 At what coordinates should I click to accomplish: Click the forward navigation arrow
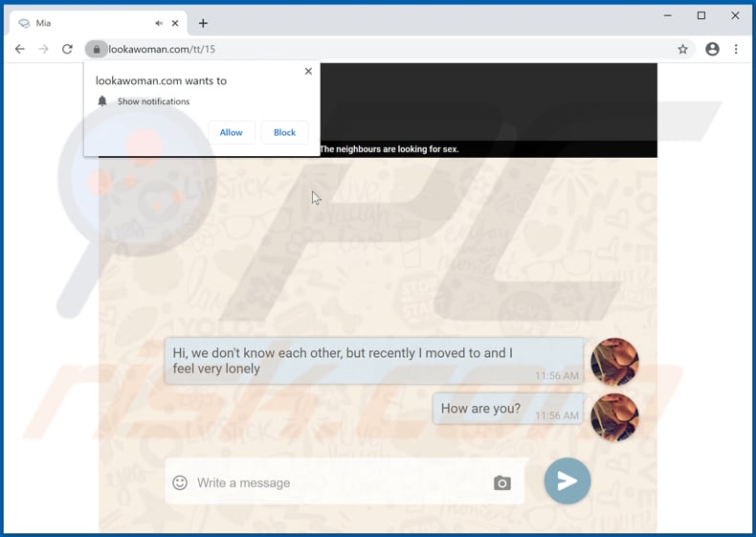[x=43, y=49]
